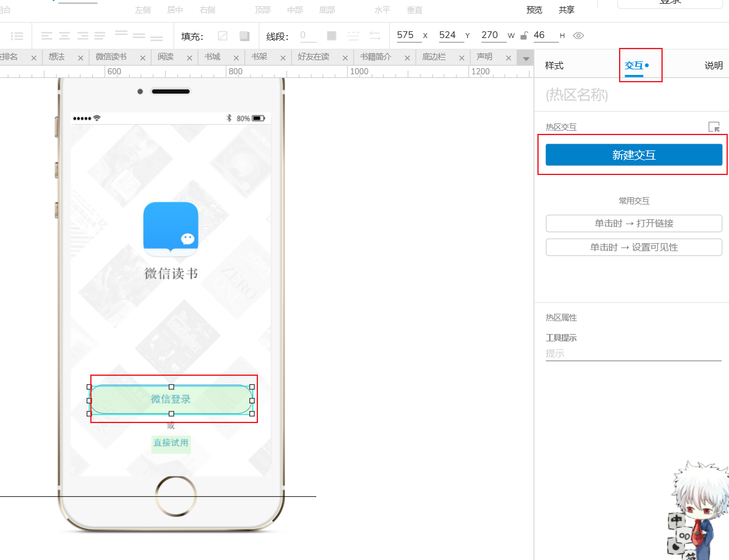
Task: Open the 说明 panel tab
Action: [714, 66]
